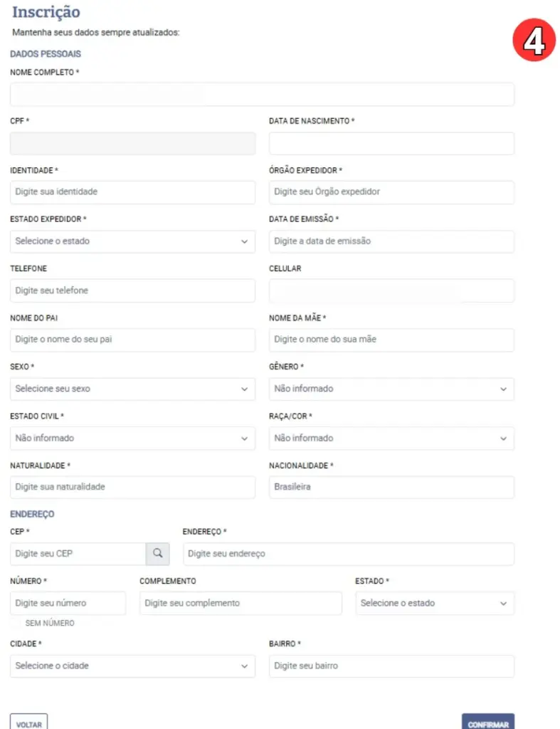The image size is (560, 729).
Task: Check the SEM NÚMERO checkbox
Action: (16, 623)
